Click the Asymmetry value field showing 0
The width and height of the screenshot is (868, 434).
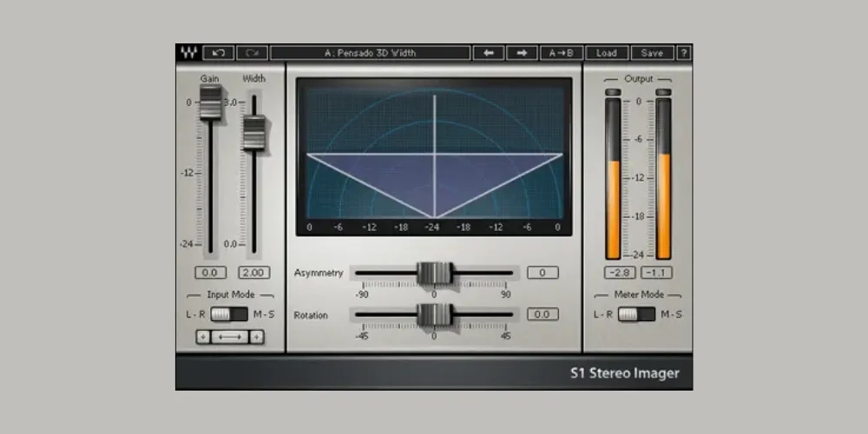[x=542, y=273]
